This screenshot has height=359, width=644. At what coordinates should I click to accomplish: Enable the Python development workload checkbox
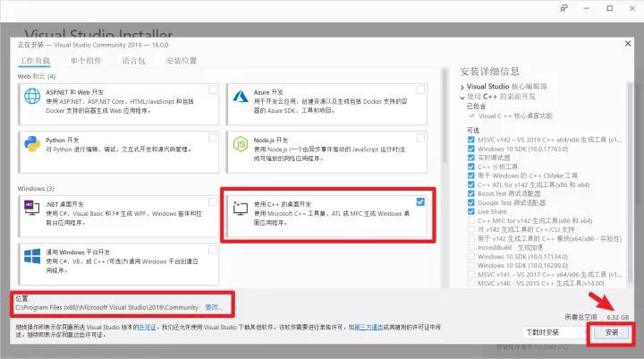[213, 138]
